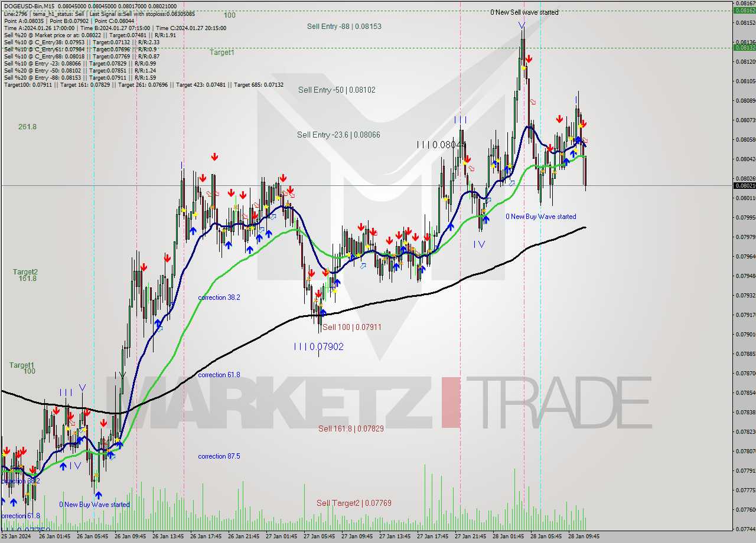Click the green 0.08162 price level tag
This screenshot has height=543, width=756.
[x=745, y=10]
